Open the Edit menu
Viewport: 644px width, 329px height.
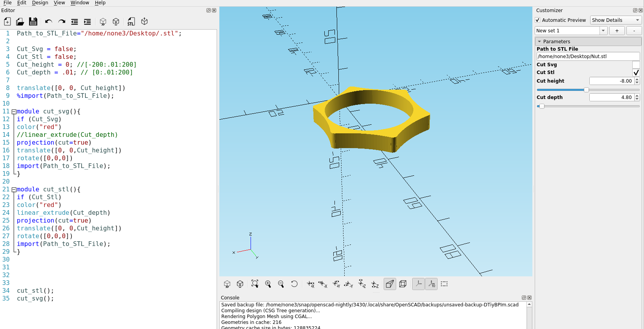[x=21, y=3]
